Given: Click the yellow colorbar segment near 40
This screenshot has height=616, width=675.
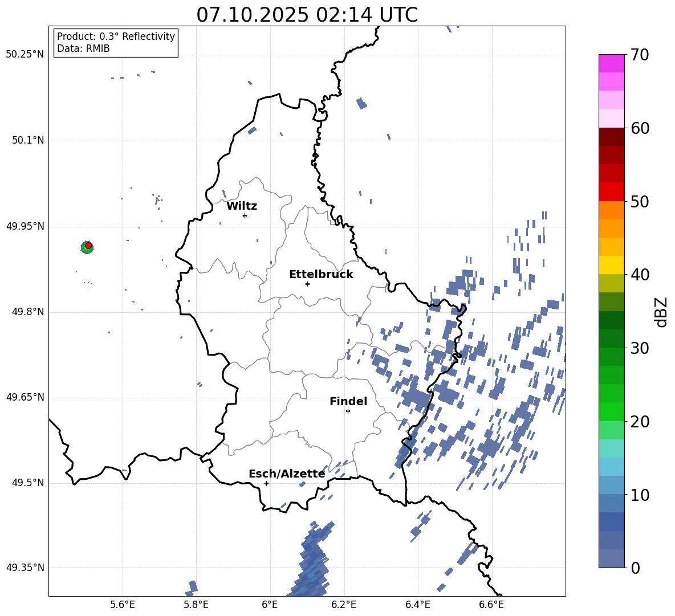Looking at the screenshot, I should (611, 265).
